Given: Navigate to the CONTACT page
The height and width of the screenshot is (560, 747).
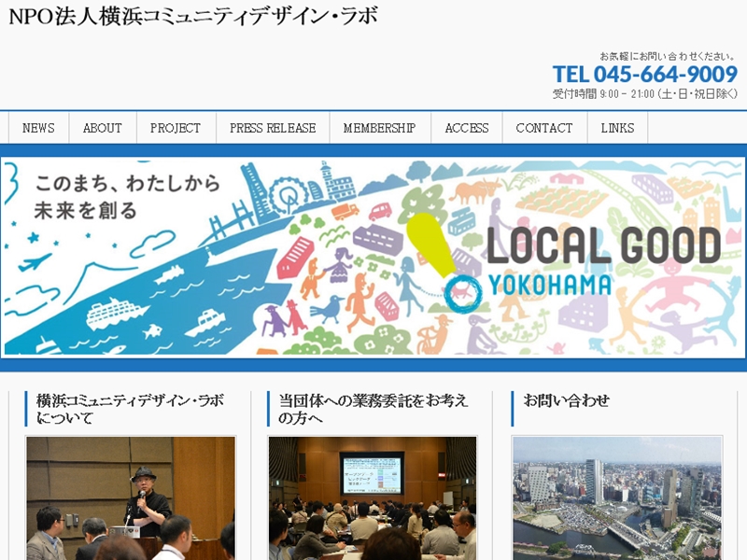Looking at the screenshot, I should 544,128.
